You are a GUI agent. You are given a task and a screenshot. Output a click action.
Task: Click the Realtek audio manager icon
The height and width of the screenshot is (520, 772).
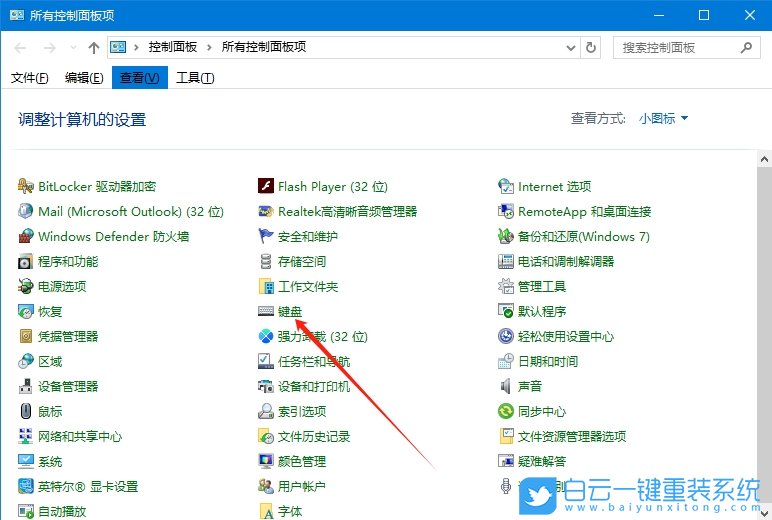pyautogui.click(x=266, y=211)
